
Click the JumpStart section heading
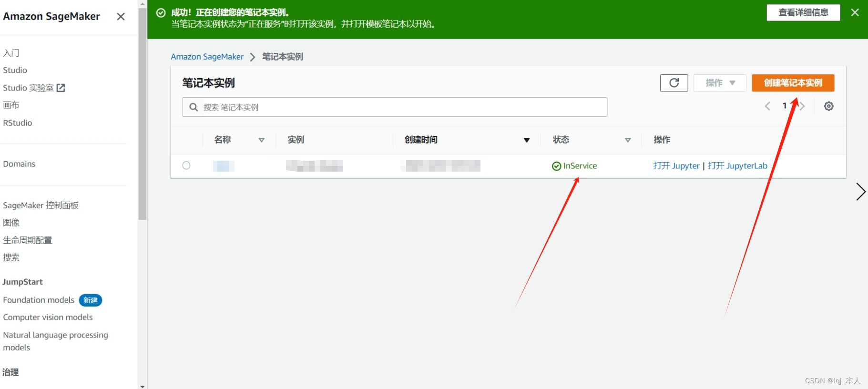click(23, 282)
